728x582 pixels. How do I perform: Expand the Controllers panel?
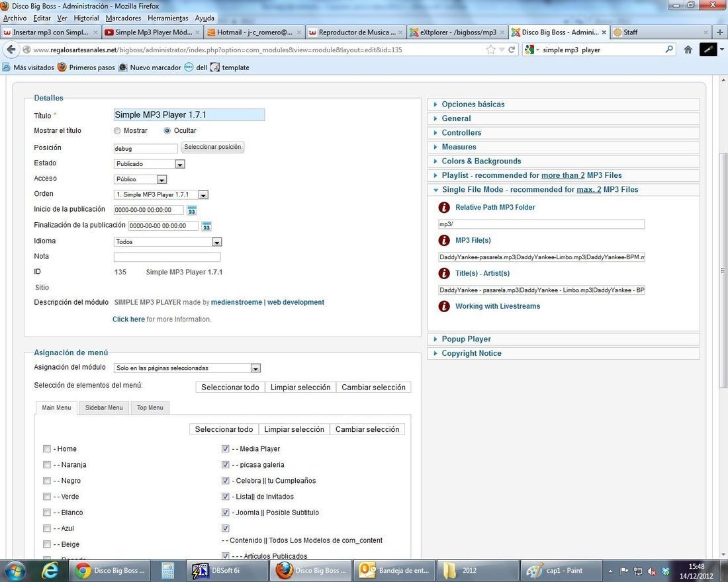pyautogui.click(x=563, y=133)
